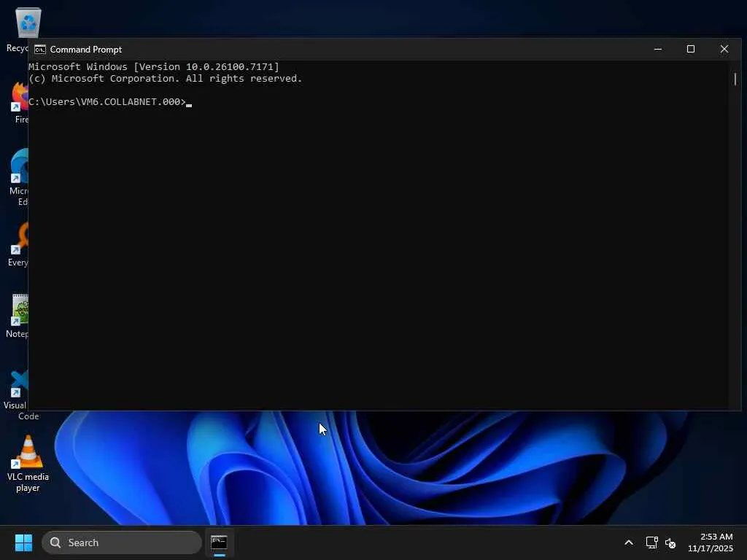Select the Visual Studio Code desktop shortcut
Image resolution: width=747 pixels, height=560 pixels.
coord(18,395)
